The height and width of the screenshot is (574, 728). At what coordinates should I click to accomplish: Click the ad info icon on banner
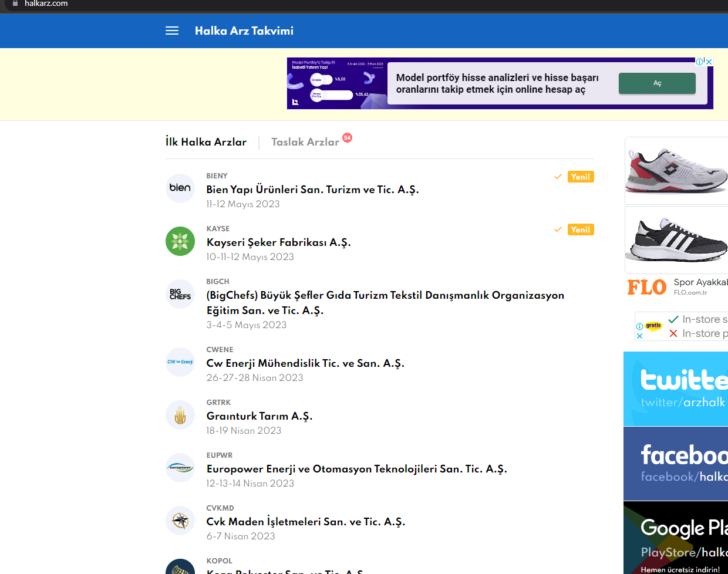(700, 62)
